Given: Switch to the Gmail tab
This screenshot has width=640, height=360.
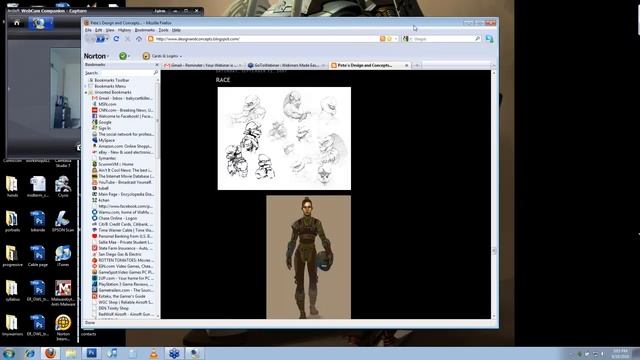Looking at the screenshot, I should (x=202, y=65).
